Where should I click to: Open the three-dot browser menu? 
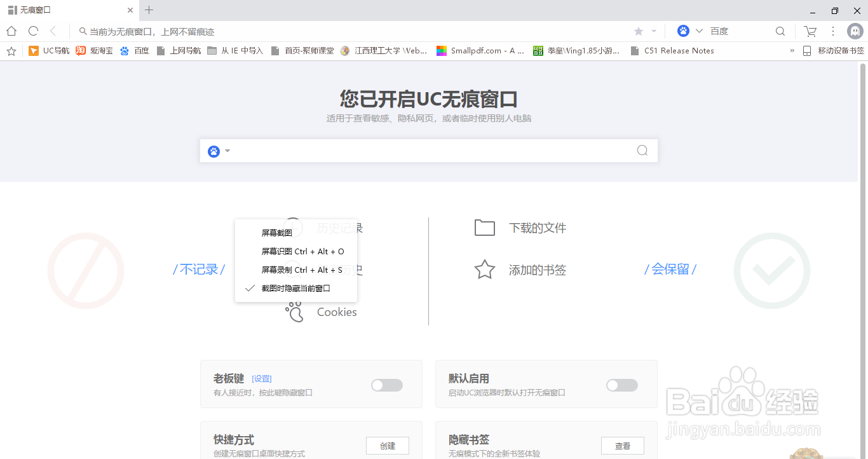pos(833,31)
